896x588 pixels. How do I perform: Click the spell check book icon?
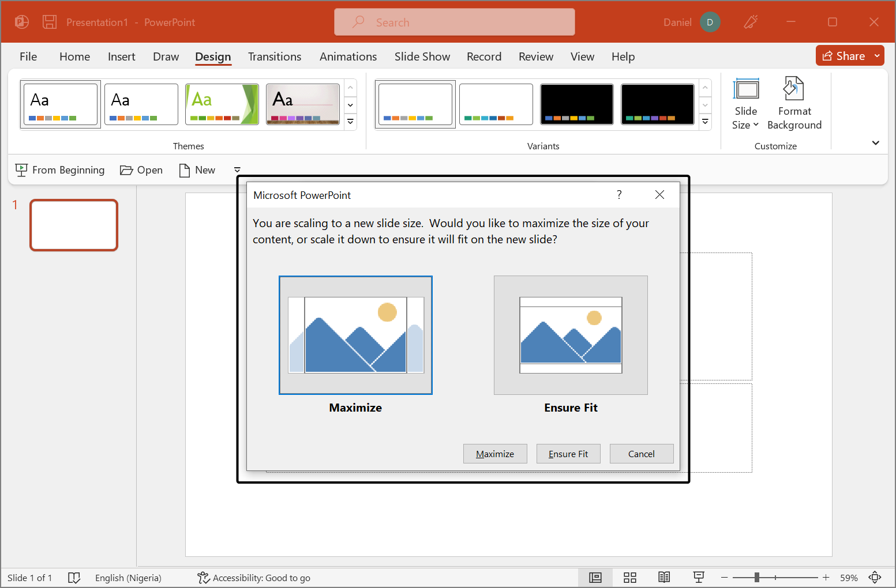point(74,578)
